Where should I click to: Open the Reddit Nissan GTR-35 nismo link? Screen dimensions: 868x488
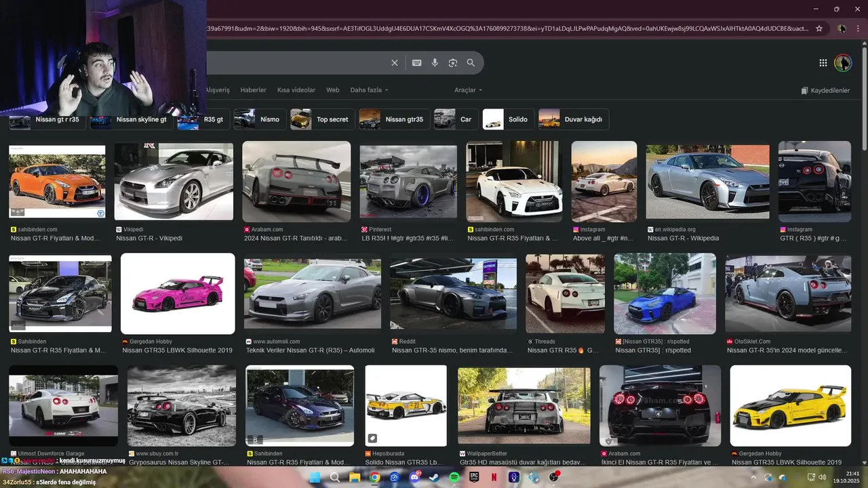tap(452, 350)
